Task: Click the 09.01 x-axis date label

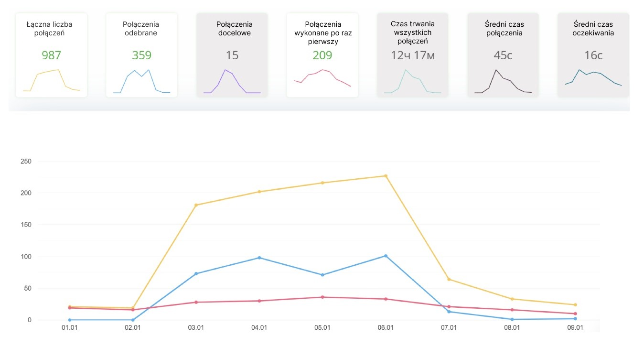Action: (x=575, y=328)
